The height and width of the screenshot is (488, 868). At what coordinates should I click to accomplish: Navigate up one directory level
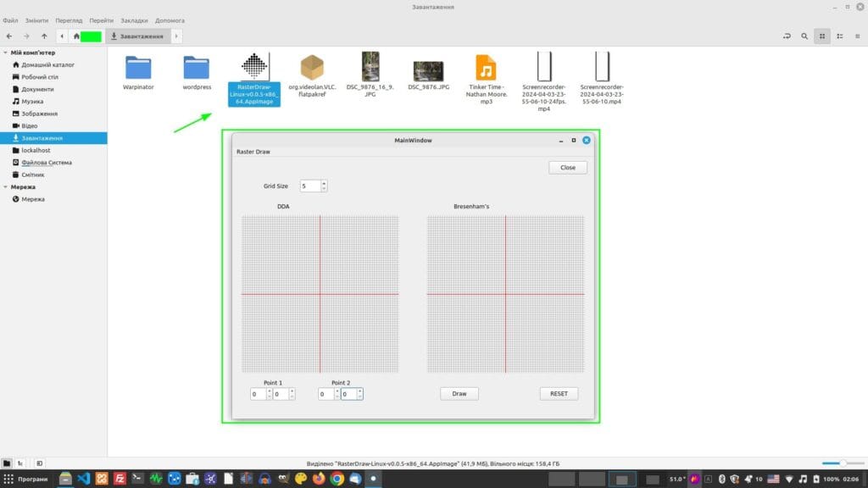(x=43, y=36)
